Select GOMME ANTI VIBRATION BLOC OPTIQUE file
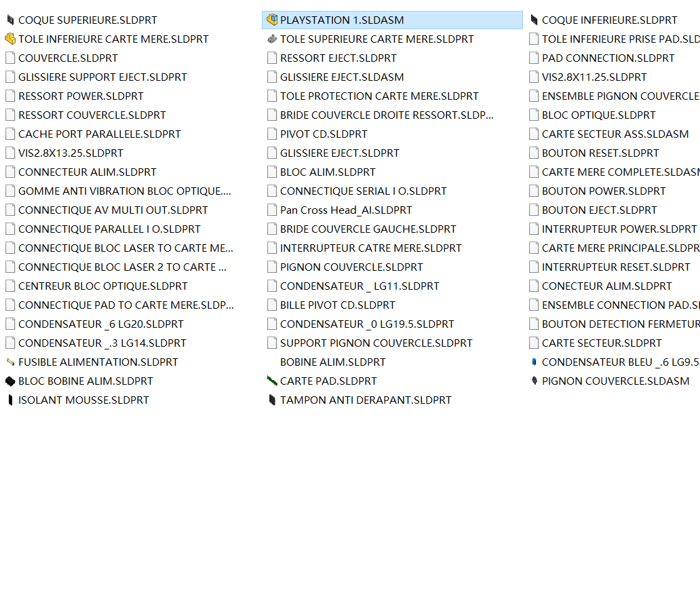This screenshot has width=700, height=610. (125, 191)
